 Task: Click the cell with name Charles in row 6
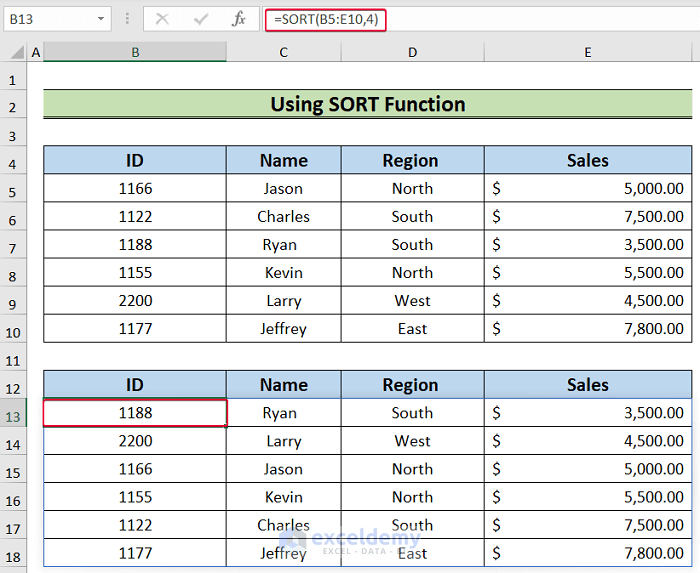[284, 217]
